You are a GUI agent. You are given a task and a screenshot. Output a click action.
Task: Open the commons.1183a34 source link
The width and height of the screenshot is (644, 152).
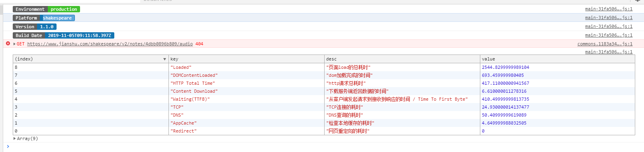pyautogui.click(x=605, y=44)
